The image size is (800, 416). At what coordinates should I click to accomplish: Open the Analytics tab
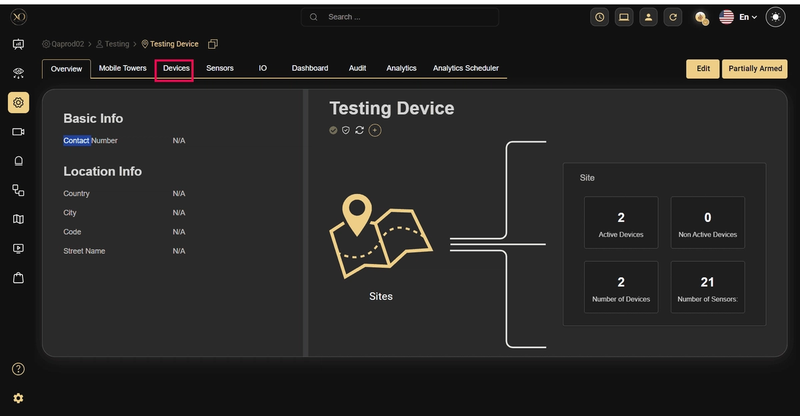point(401,68)
